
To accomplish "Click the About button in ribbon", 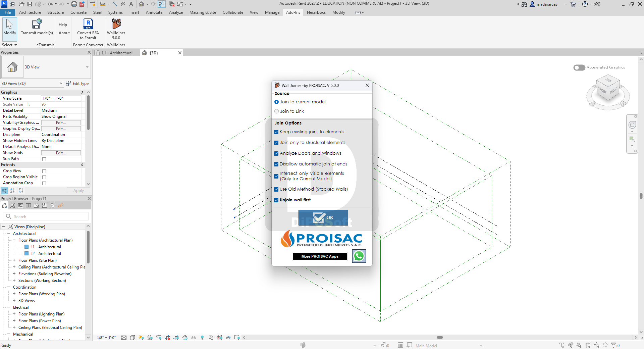I will point(64,33).
